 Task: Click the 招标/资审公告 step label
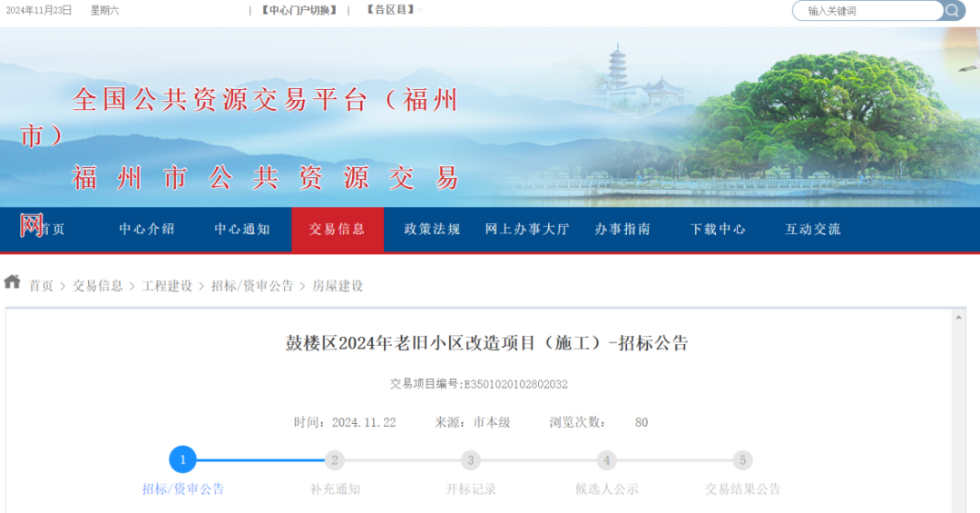(x=183, y=489)
